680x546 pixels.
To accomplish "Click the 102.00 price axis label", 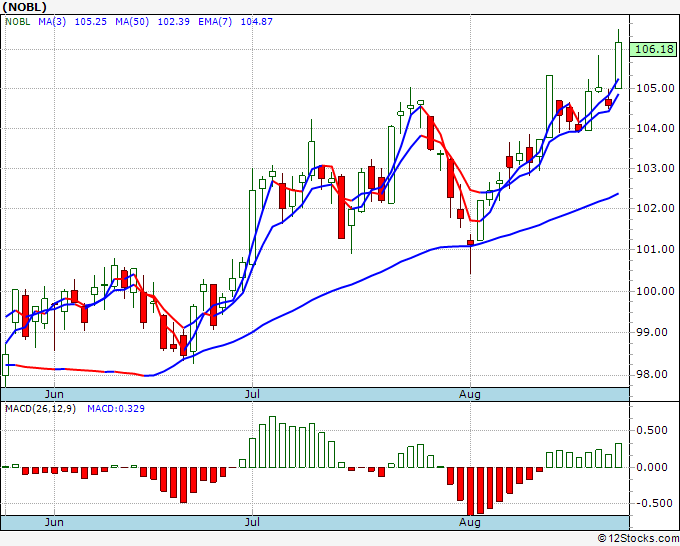I will tap(655, 208).
